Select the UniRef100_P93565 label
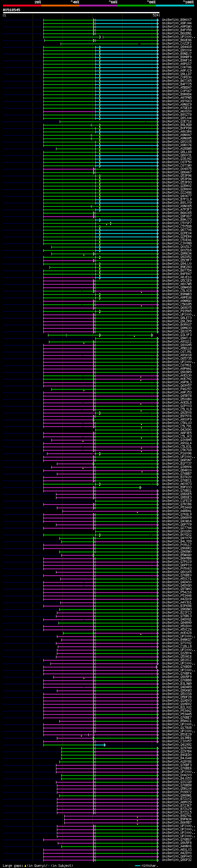The width and height of the screenshot is (197, 868). 177,311
